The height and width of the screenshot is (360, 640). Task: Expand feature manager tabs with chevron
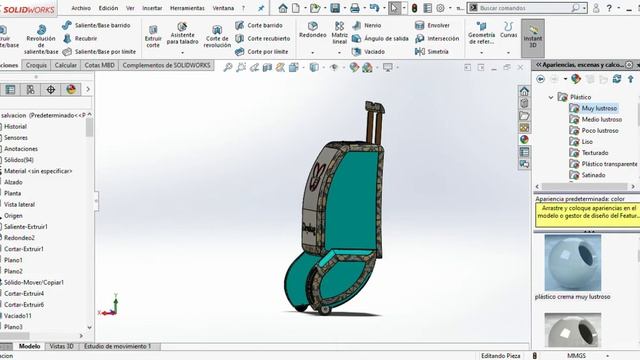pos(88,89)
